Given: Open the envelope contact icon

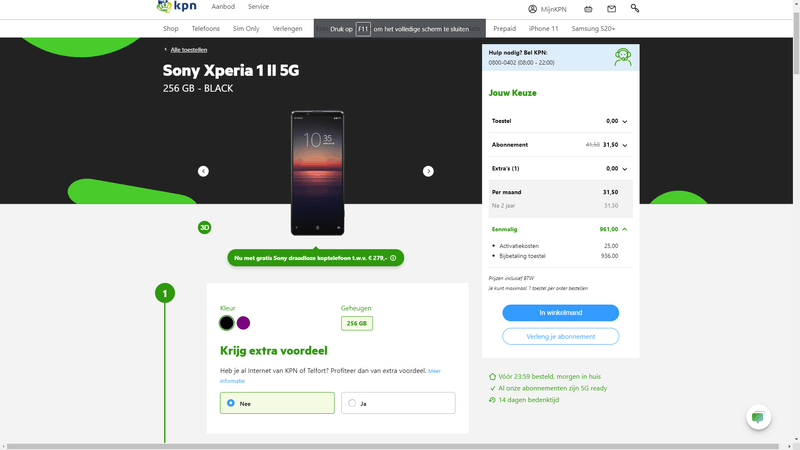Looking at the screenshot, I should tap(611, 9).
